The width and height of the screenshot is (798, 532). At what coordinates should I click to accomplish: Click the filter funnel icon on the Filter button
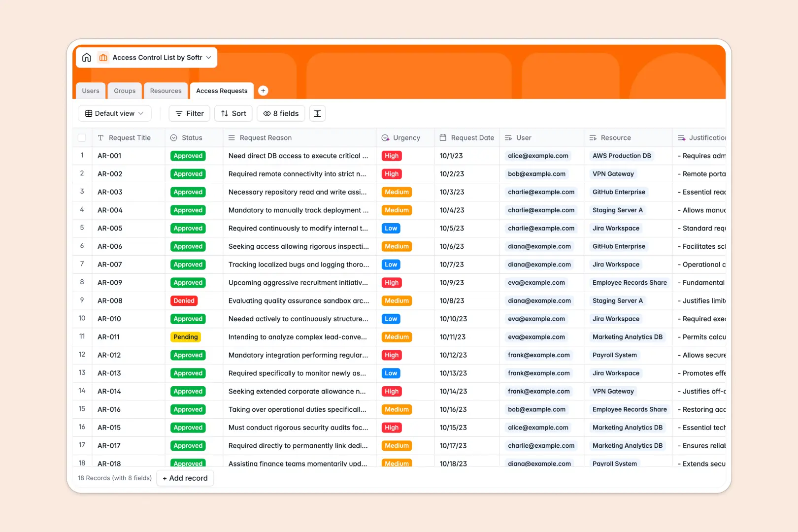tap(178, 113)
